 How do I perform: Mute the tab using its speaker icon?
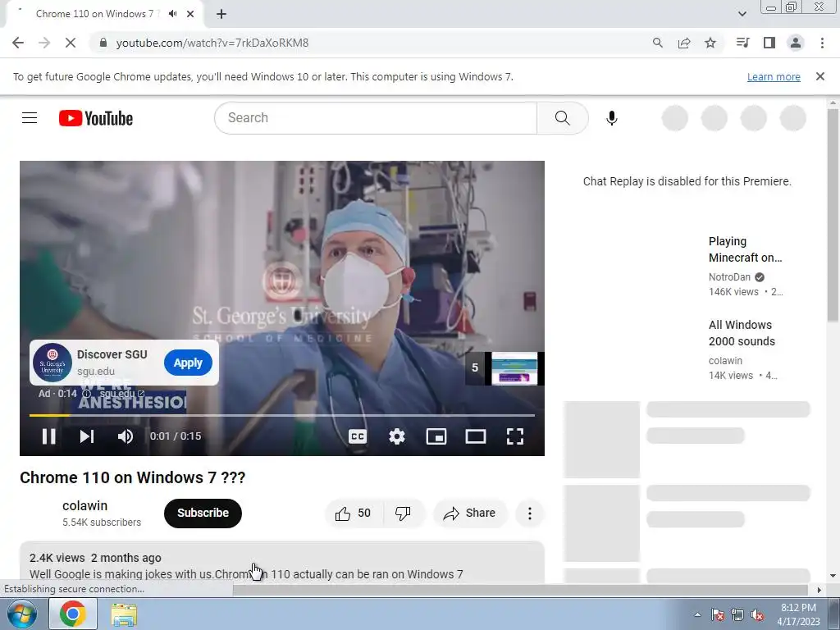pos(172,14)
